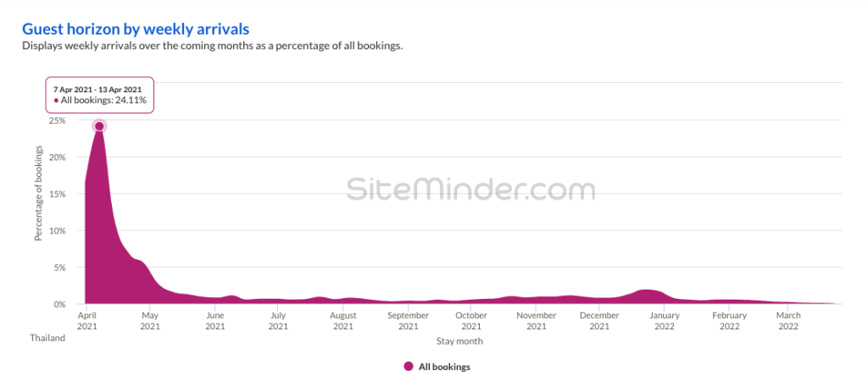This screenshot has width=868, height=392.
Task: Select the December 2021 axis label
Action: coord(599,320)
